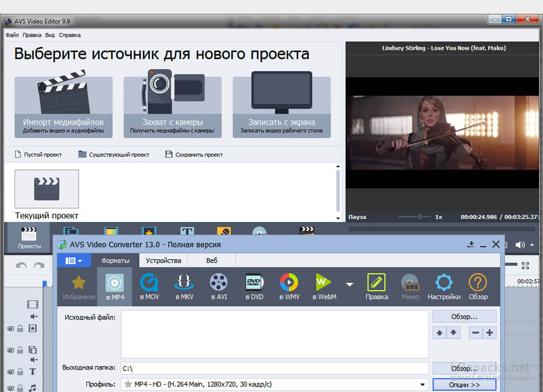Choose the в MOV QuickTime format icon
Viewport: 543px width, 392px height.
[150, 286]
